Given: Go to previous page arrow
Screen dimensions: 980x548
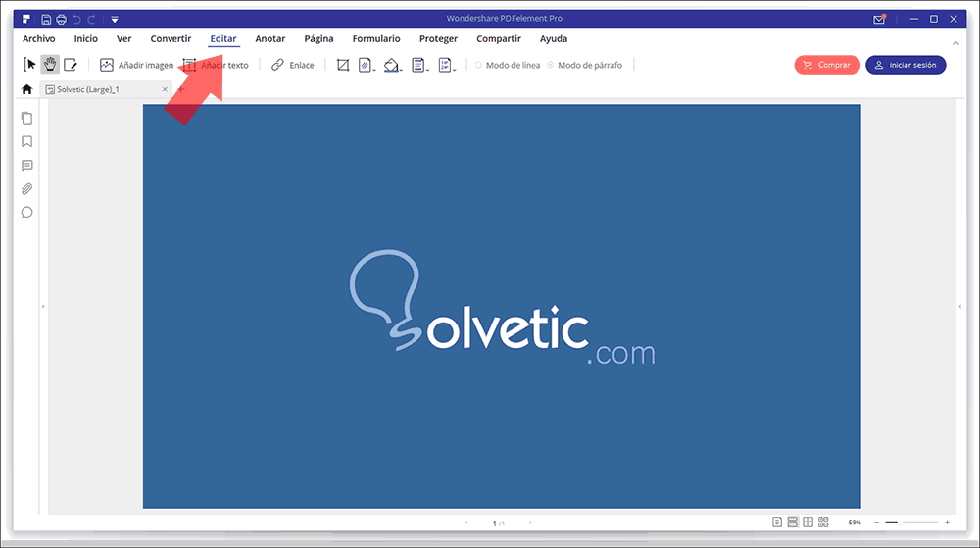Looking at the screenshot, I should click(466, 523).
